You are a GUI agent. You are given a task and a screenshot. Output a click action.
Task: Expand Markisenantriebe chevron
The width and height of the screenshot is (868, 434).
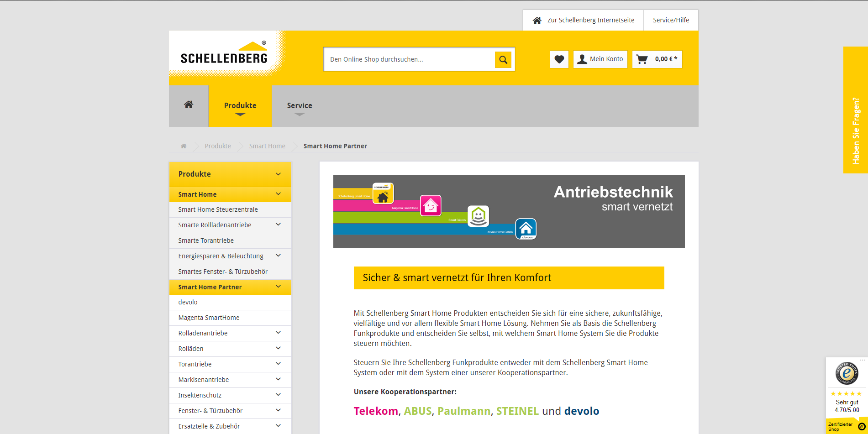pos(278,379)
